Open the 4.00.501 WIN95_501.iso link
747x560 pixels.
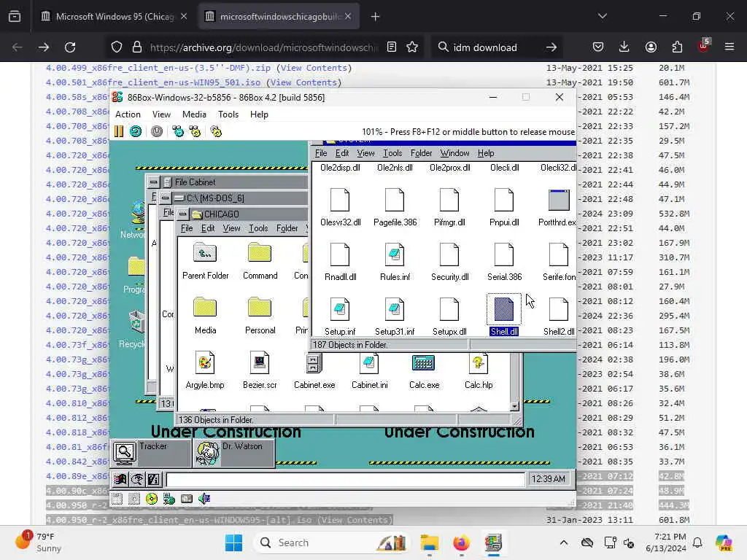(x=153, y=82)
